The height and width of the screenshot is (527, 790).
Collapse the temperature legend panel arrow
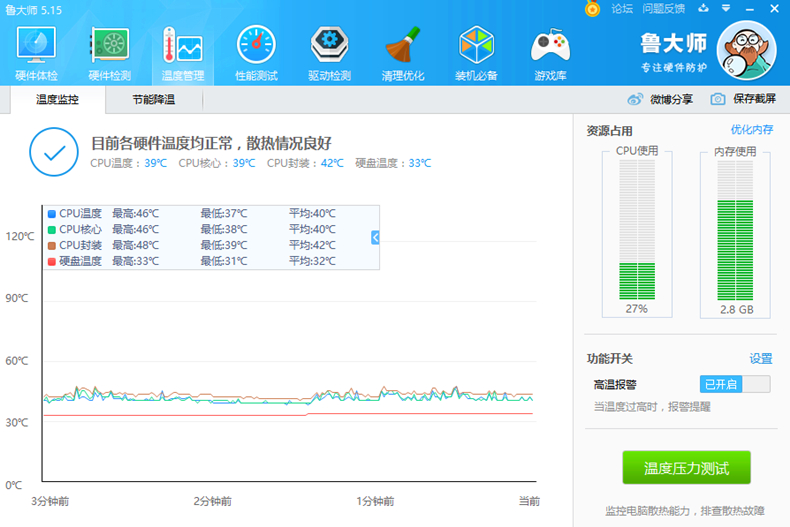pos(375,237)
